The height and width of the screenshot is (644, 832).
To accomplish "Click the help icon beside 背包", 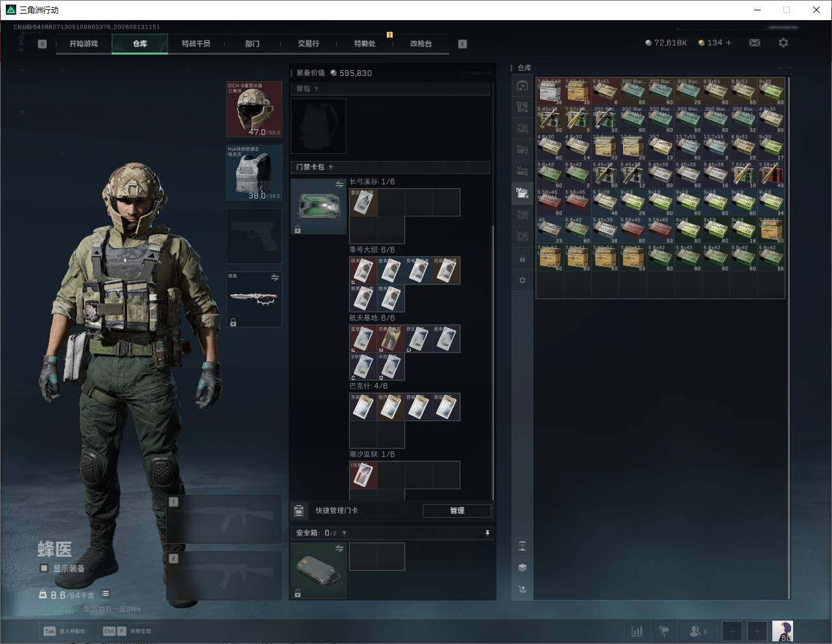I will pyautogui.click(x=316, y=89).
